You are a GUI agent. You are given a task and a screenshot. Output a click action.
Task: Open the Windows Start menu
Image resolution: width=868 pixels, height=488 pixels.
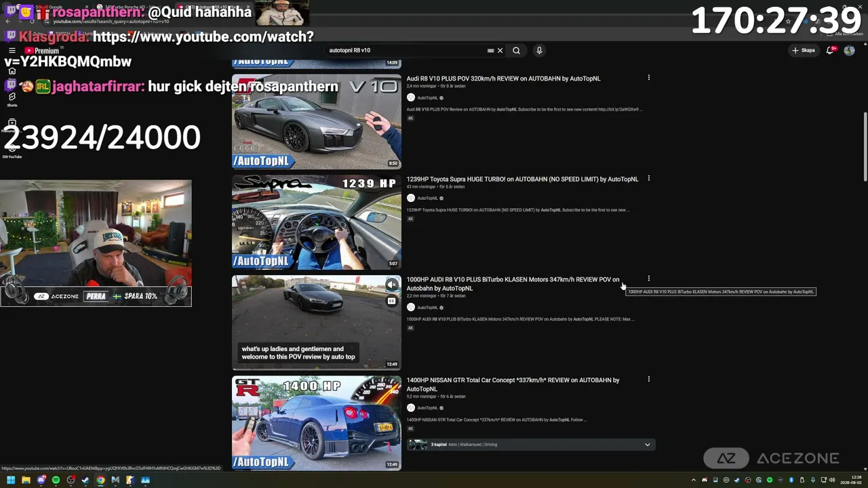pyautogui.click(x=11, y=481)
